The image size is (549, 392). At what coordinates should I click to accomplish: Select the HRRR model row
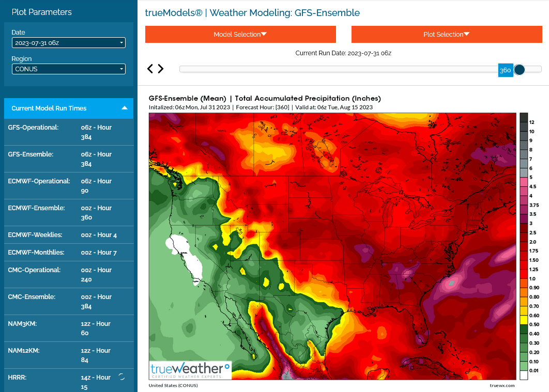tap(69, 381)
